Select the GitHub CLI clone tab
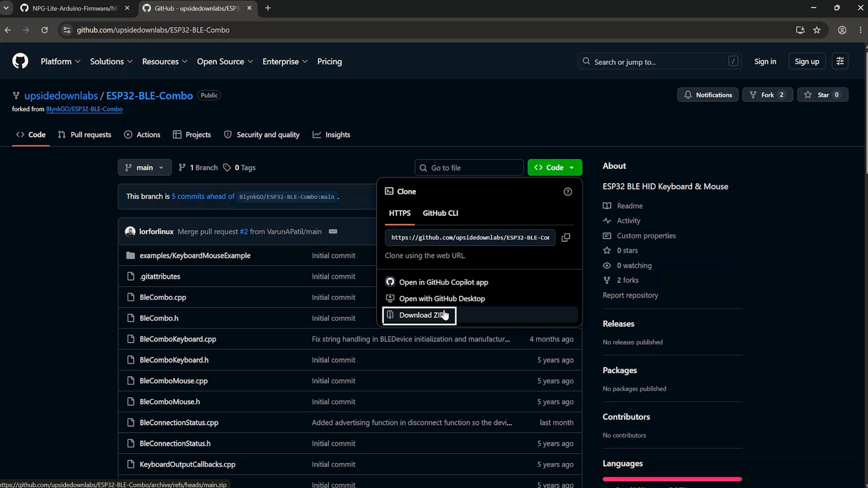The width and height of the screenshot is (868, 488). tap(440, 213)
